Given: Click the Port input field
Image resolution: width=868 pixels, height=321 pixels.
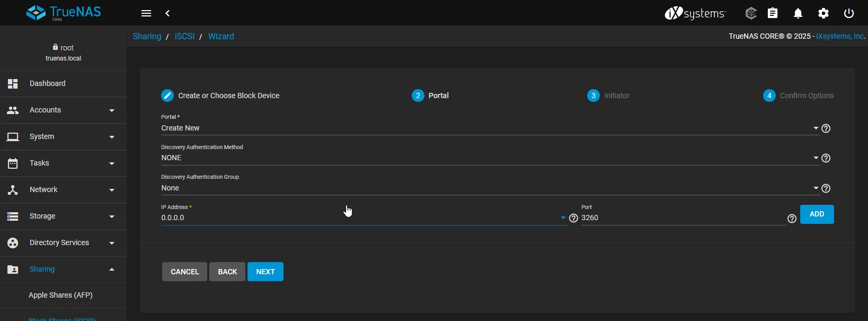Looking at the screenshot, I should click(x=683, y=218).
